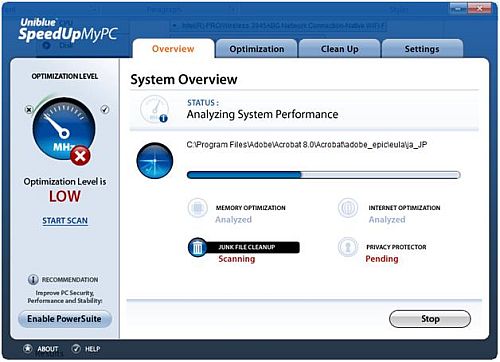Viewport: 500px width, 362px height.
Task: Click the checkmark icon next to HELP
Action: [76, 349]
